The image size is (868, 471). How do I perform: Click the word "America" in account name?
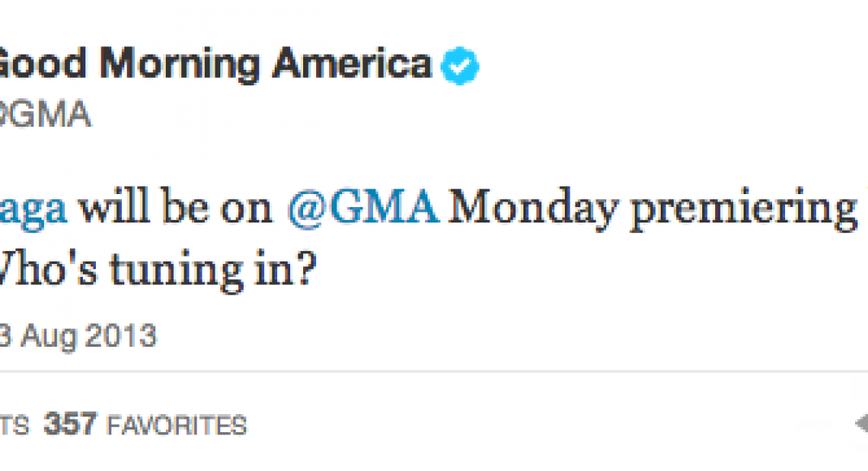click(x=351, y=65)
